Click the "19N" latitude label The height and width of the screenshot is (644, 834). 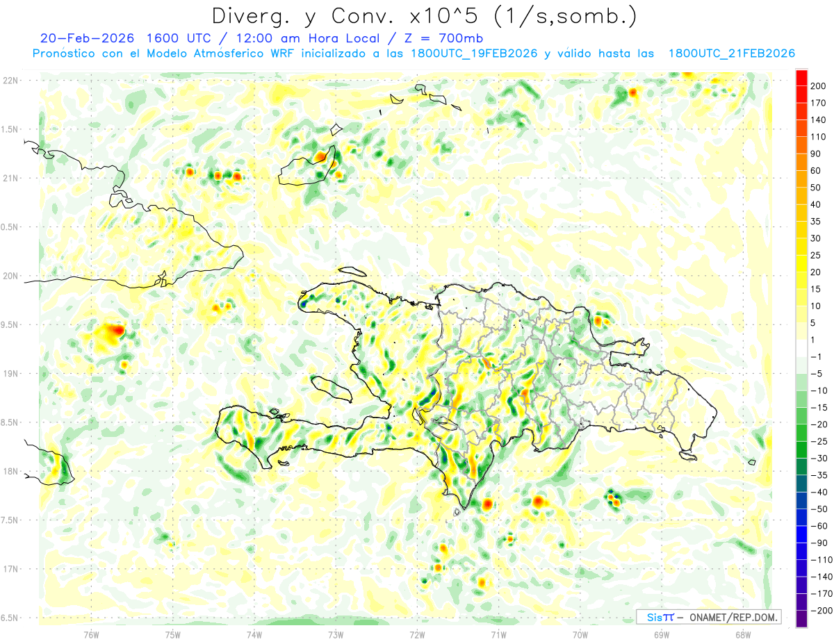tap(10, 374)
